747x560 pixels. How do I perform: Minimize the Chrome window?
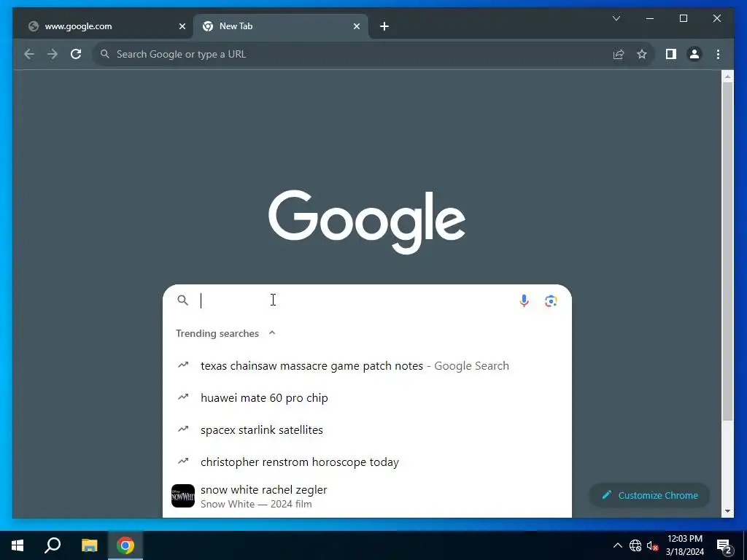[x=649, y=18]
